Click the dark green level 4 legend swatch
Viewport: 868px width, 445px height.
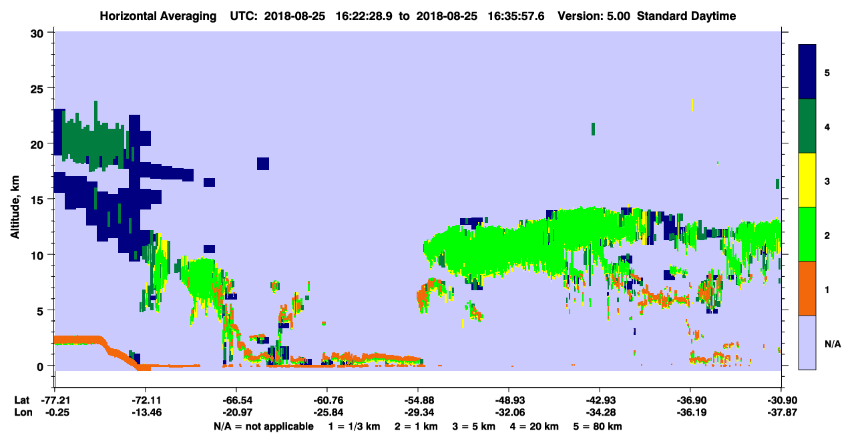(x=807, y=126)
